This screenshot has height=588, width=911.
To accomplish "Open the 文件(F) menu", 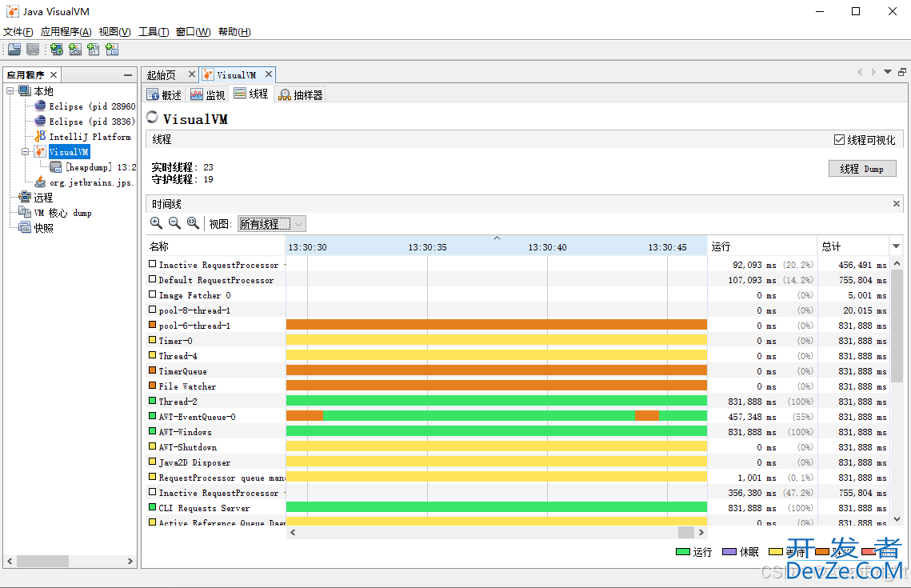I will (x=18, y=31).
